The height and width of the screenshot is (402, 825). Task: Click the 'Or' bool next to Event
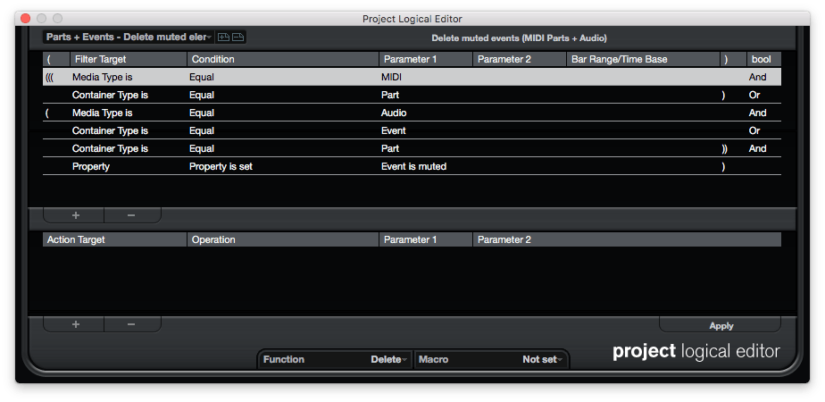(x=754, y=130)
